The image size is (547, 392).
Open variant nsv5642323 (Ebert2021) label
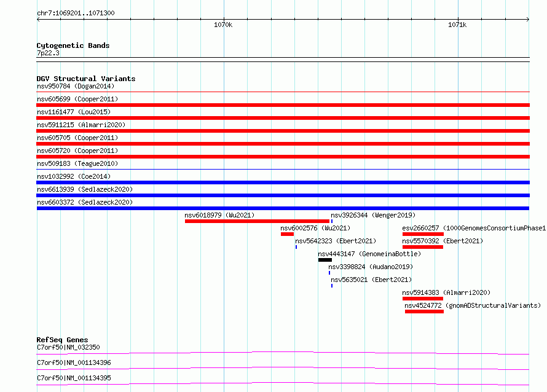336,241
